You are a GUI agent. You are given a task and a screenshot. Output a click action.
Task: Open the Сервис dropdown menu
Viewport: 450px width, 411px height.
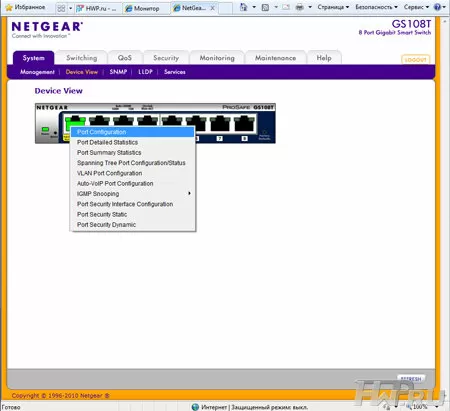(x=416, y=7)
